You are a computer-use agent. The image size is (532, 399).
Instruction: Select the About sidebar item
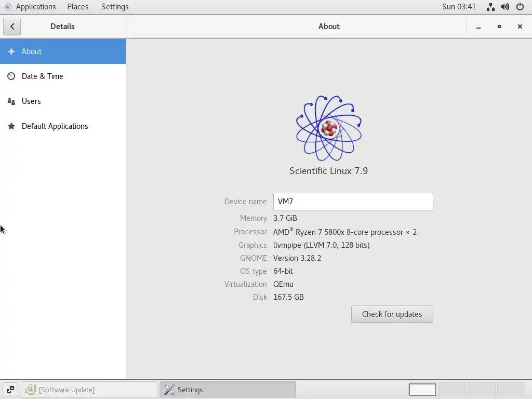(x=63, y=51)
